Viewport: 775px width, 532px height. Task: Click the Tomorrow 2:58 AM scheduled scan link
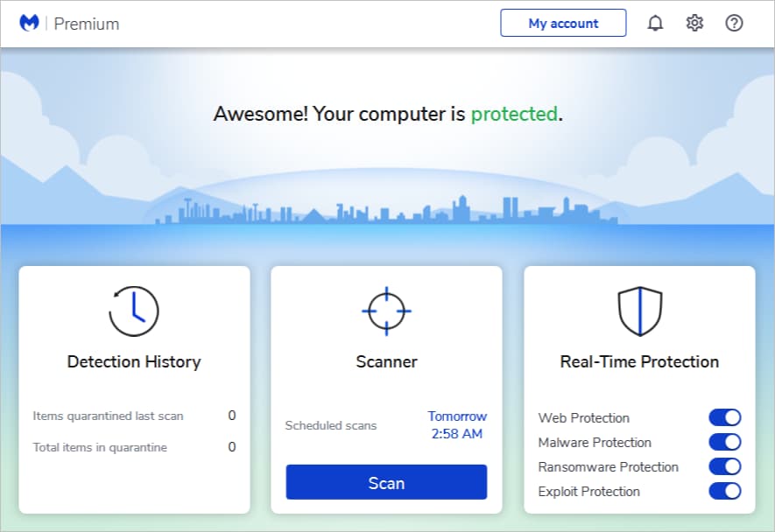point(457,425)
